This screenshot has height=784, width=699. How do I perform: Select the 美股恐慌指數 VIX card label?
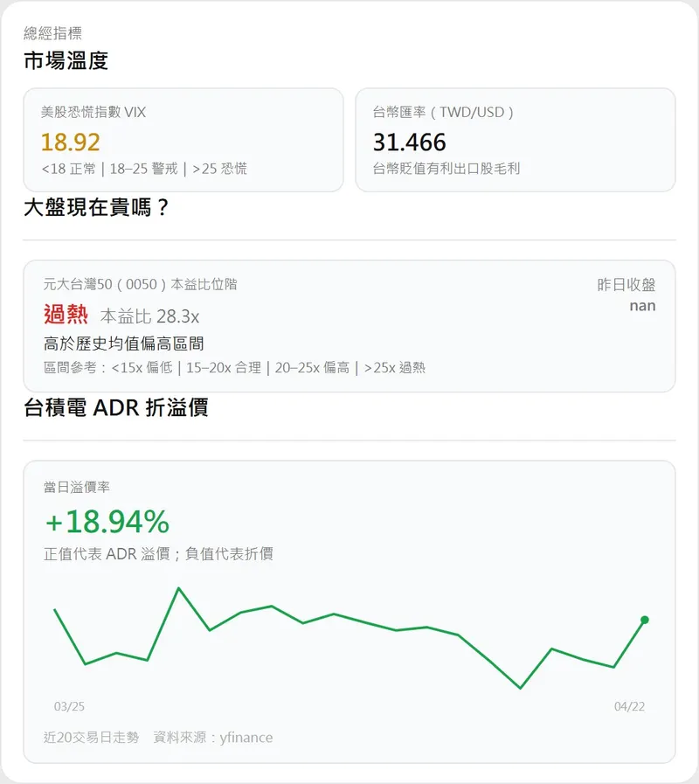93,112
